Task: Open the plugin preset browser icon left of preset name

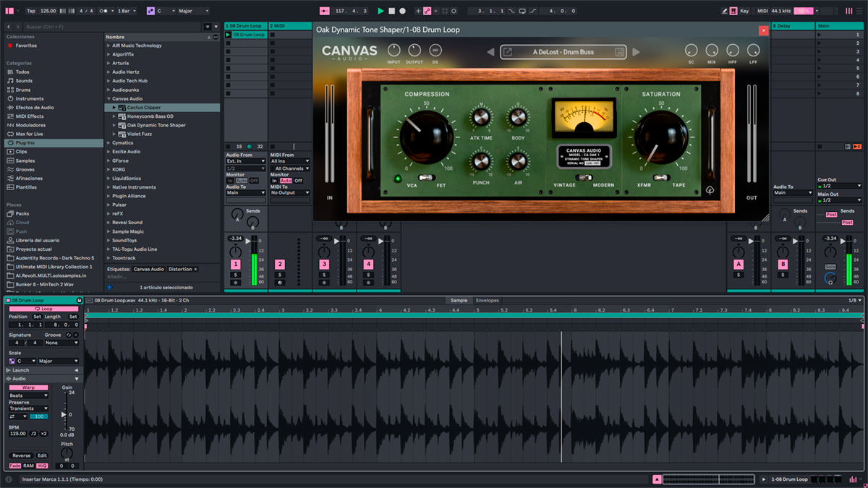Action: [508, 52]
